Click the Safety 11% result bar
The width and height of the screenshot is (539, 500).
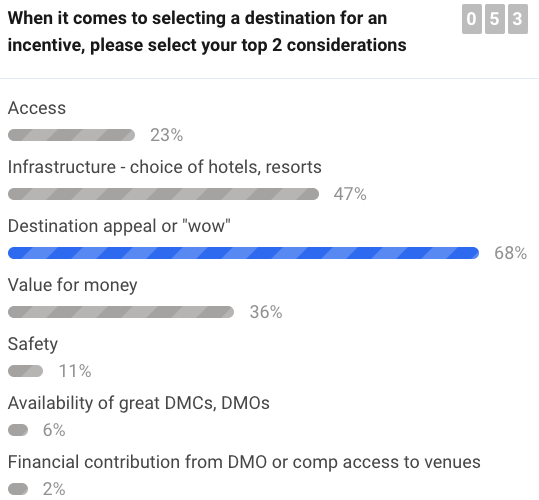[x=25, y=371]
